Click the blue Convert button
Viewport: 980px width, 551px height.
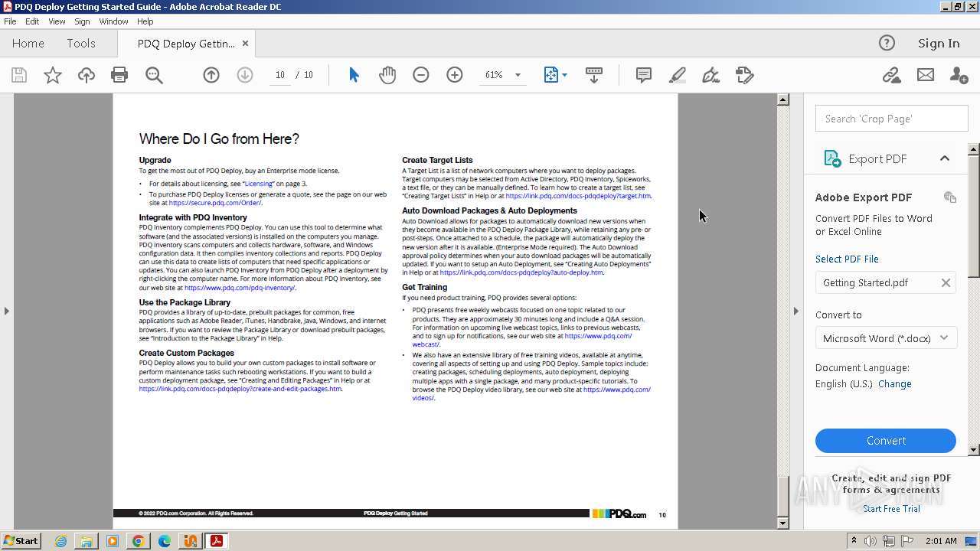[886, 441]
